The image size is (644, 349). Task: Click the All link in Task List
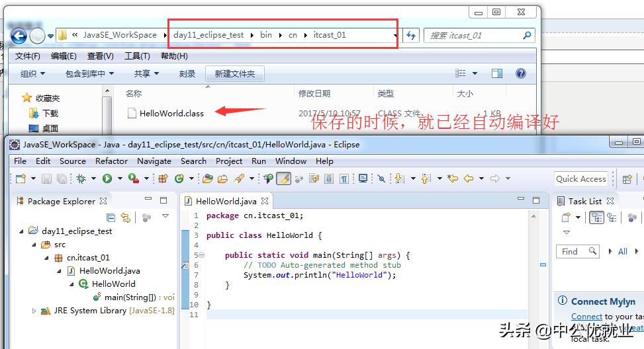pos(623,251)
